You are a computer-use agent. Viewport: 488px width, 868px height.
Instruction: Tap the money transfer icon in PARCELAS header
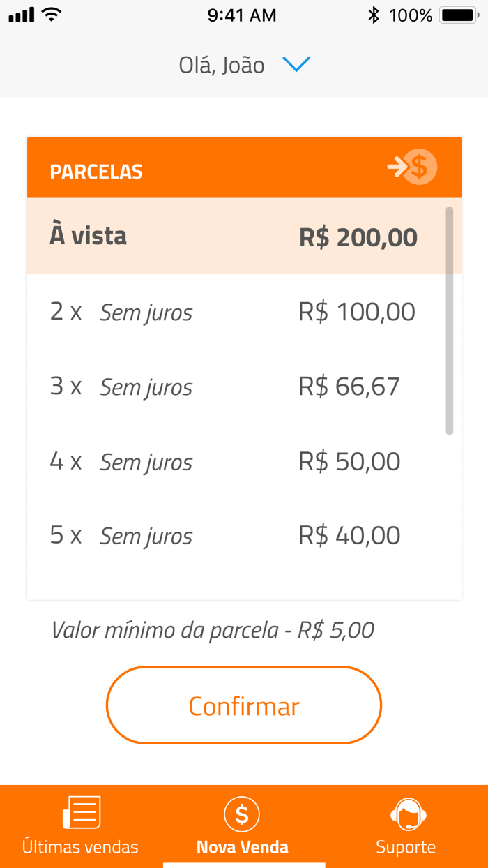[412, 167]
